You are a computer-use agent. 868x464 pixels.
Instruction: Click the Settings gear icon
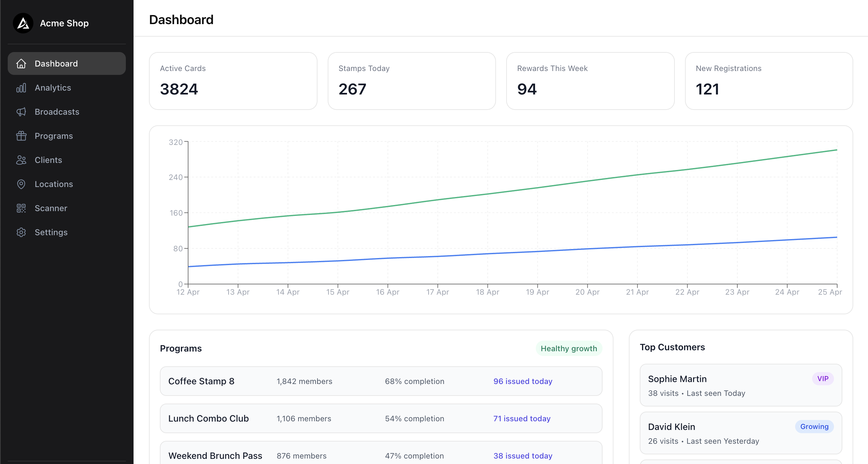click(x=21, y=232)
